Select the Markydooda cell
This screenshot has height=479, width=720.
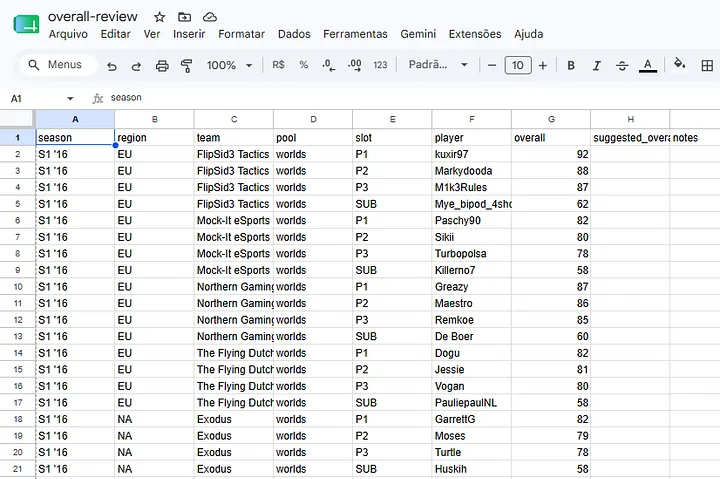(x=472, y=171)
